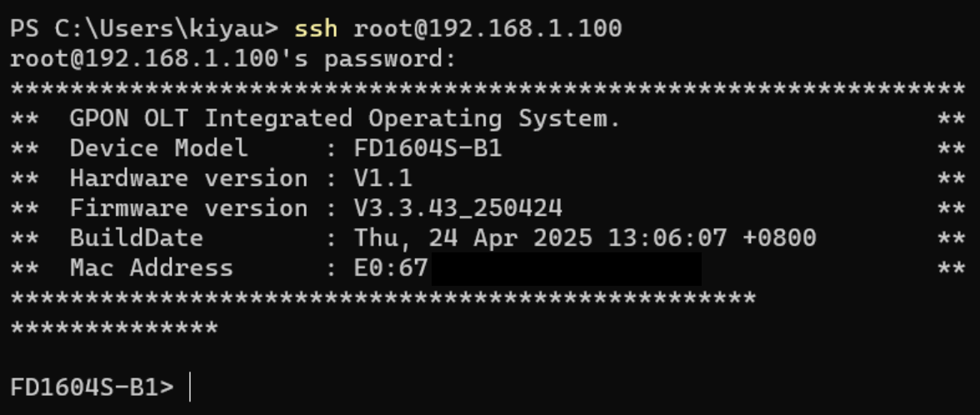This screenshot has width=980, height=415.
Task: Click the short last asterisk row
Action: point(113,328)
